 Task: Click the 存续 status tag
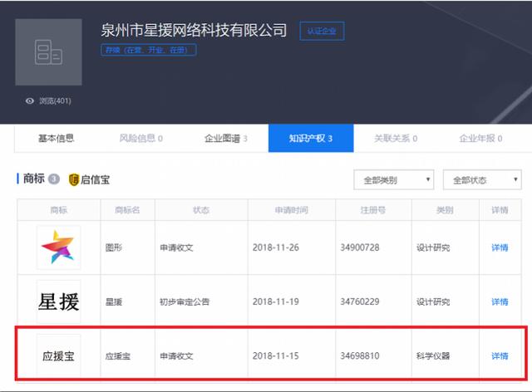coord(149,50)
